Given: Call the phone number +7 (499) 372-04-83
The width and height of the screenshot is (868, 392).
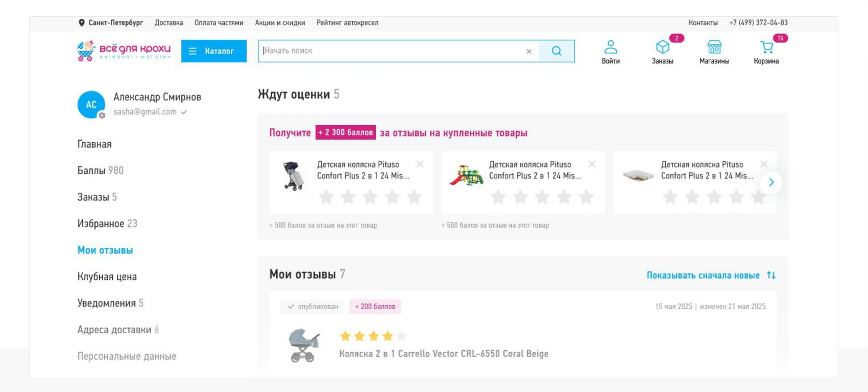Looking at the screenshot, I should [758, 23].
